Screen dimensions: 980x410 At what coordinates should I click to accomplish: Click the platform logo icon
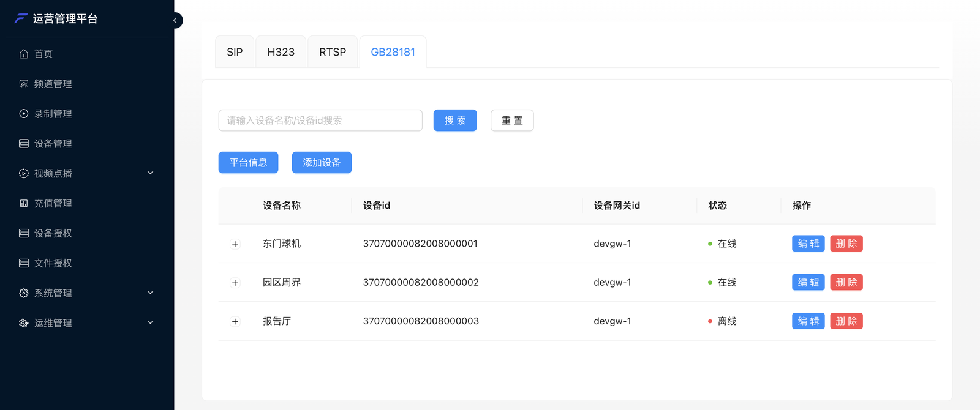pos(21,18)
